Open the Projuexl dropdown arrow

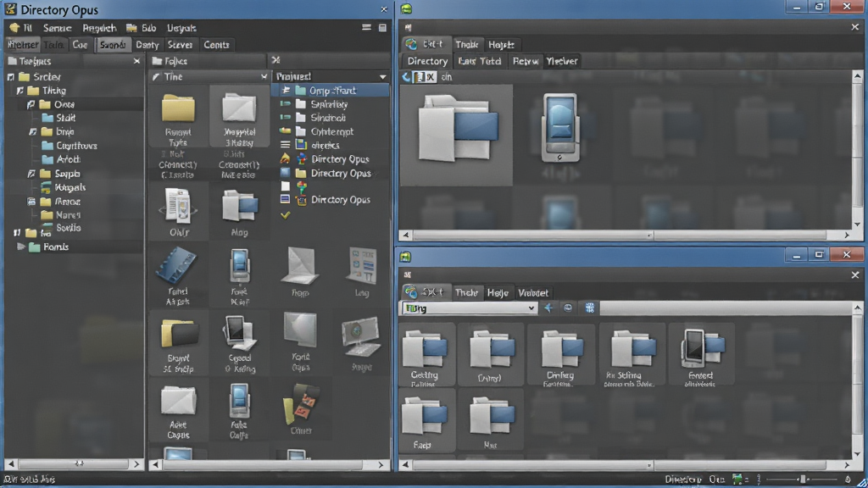(382, 77)
